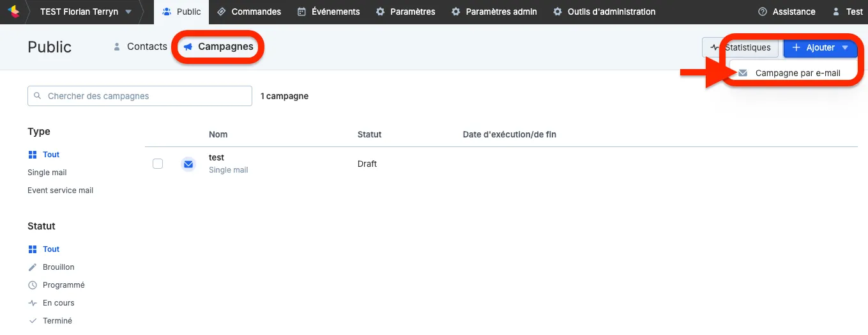Switch to the Contacts tab
868x335 pixels.
tap(140, 47)
